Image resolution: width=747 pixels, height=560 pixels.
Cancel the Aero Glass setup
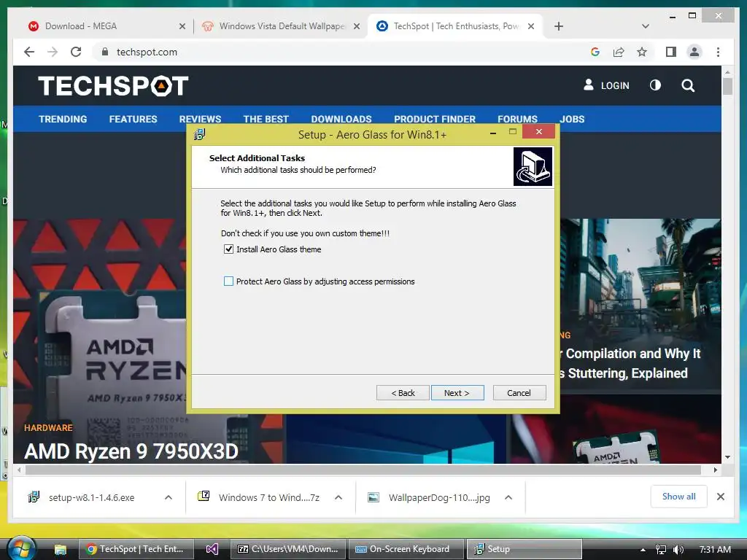519,393
